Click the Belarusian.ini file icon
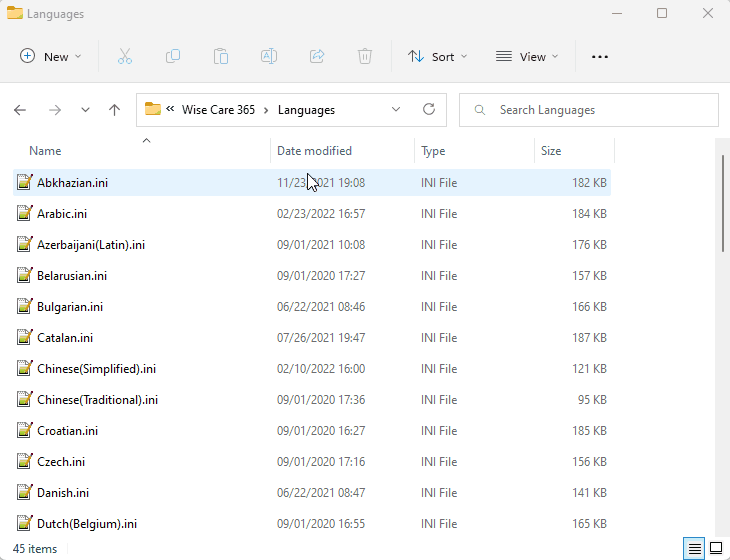Image resolution: width=730 pixels, height=560 pixels. (x=25, y=276)
